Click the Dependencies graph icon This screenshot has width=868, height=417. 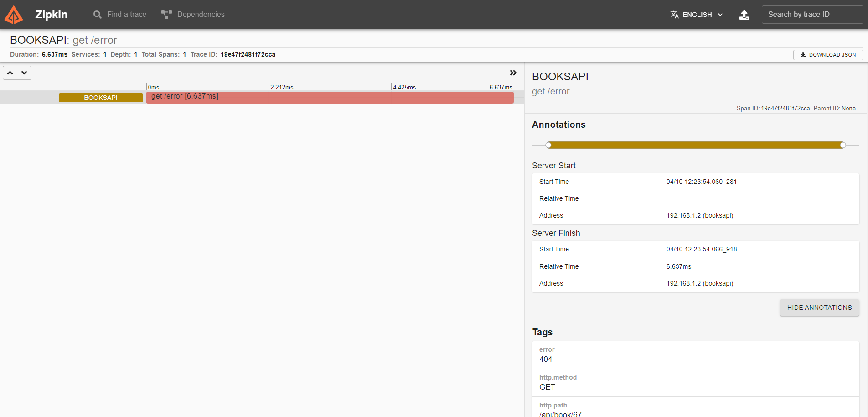click(166, 15)
